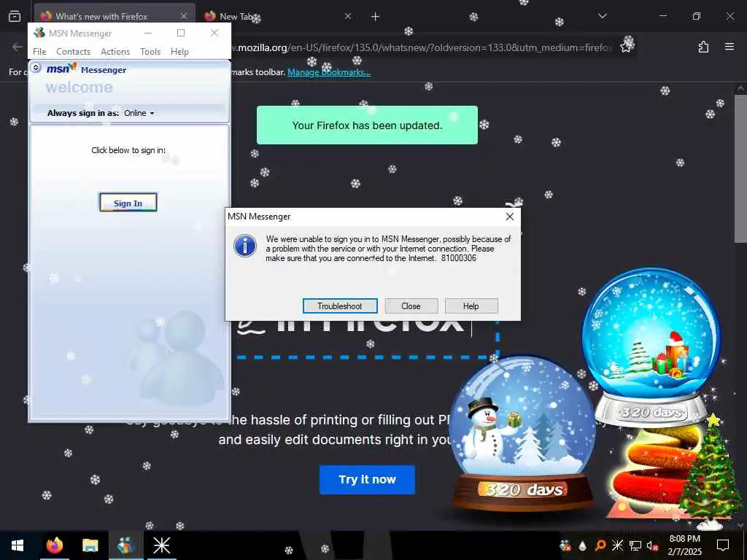Open a new Firefox tab with plus
Image resolution: width=747 pixels, height=560 pixels.
point(376,17)
